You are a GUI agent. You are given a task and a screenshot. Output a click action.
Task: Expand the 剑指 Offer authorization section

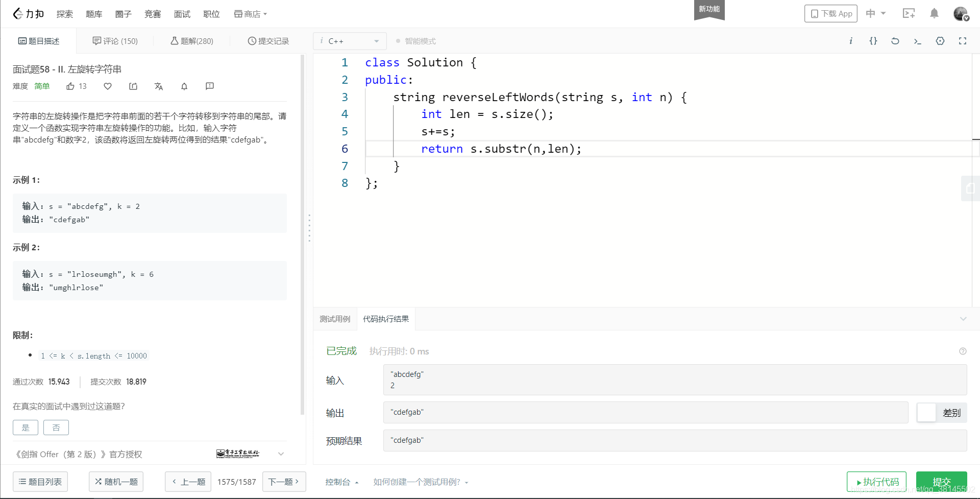[281, 454]
